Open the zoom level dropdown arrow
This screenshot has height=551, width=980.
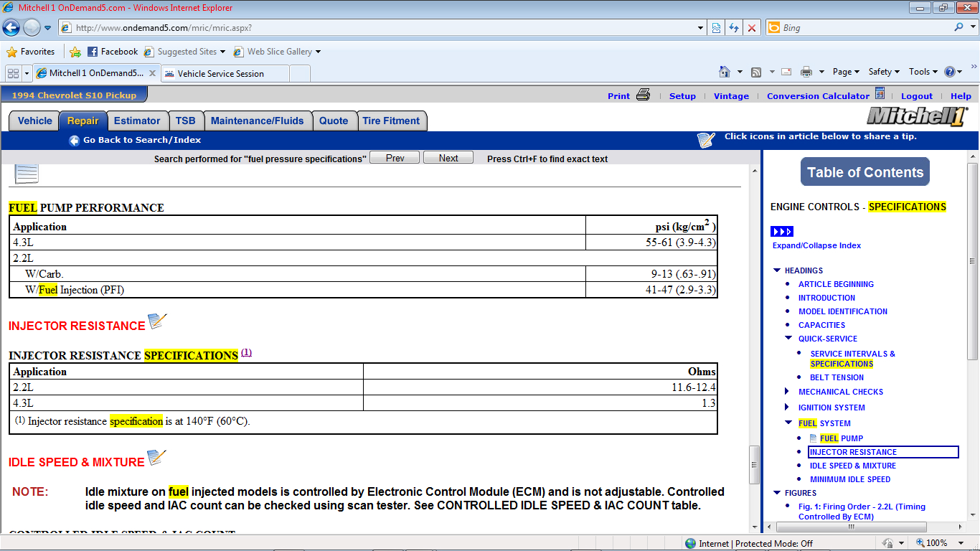tap(961, 543)
